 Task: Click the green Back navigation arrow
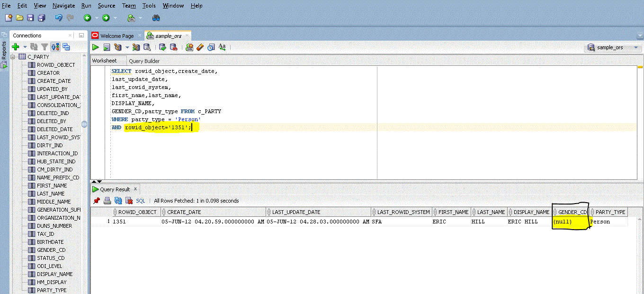click(x=87, y=18)
